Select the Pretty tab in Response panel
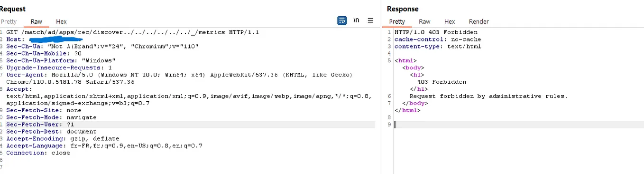 point(397,21)
